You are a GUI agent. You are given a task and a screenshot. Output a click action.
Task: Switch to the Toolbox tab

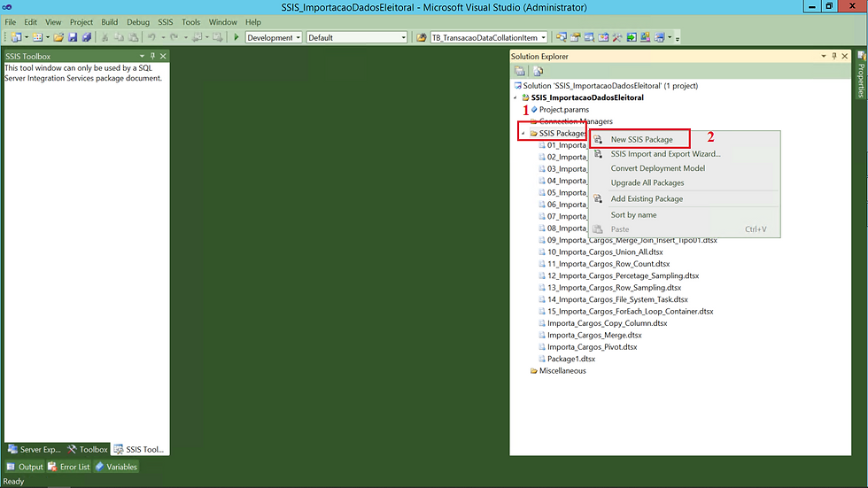88,449
